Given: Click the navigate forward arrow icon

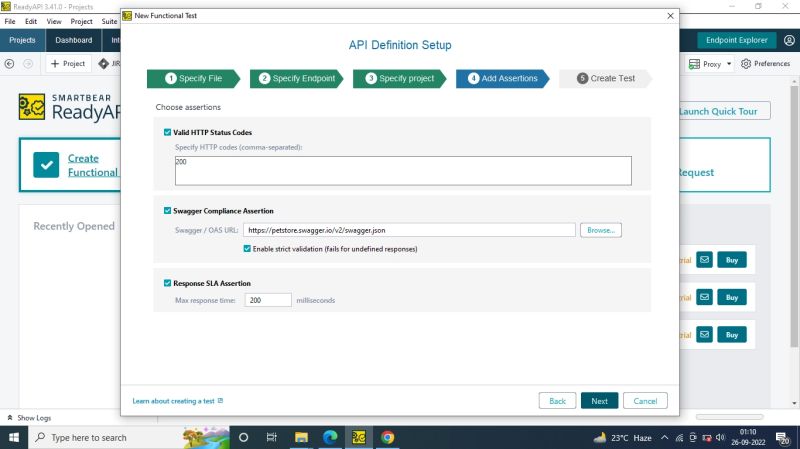Looking at the screenshot, I should coord(28,64).
